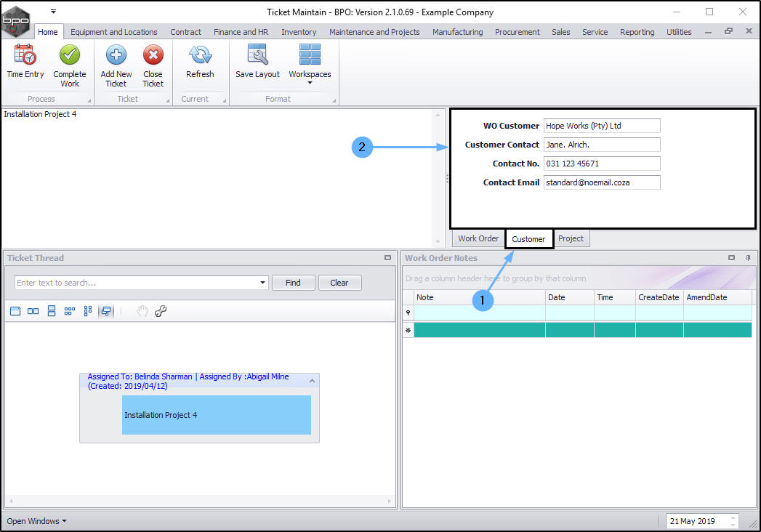The width and height of the screenshot is (761, 532).
Task: Open the Open Windows dropdown
Action: click(36, 521)
